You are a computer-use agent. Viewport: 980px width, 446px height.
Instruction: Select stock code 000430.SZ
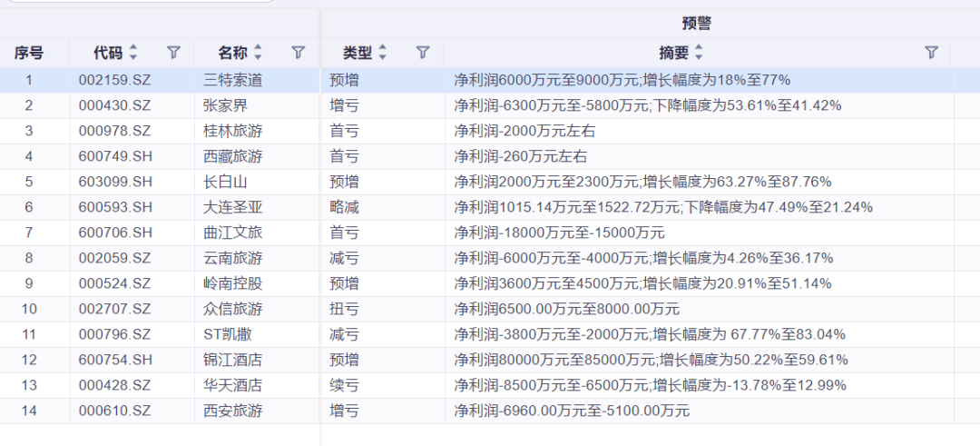115,105
